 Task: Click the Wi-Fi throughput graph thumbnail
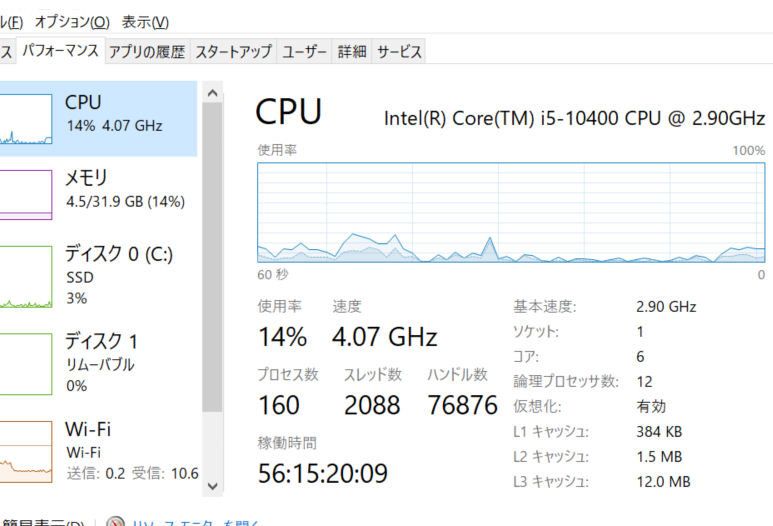pyautogui.click(x=26, y=451)
